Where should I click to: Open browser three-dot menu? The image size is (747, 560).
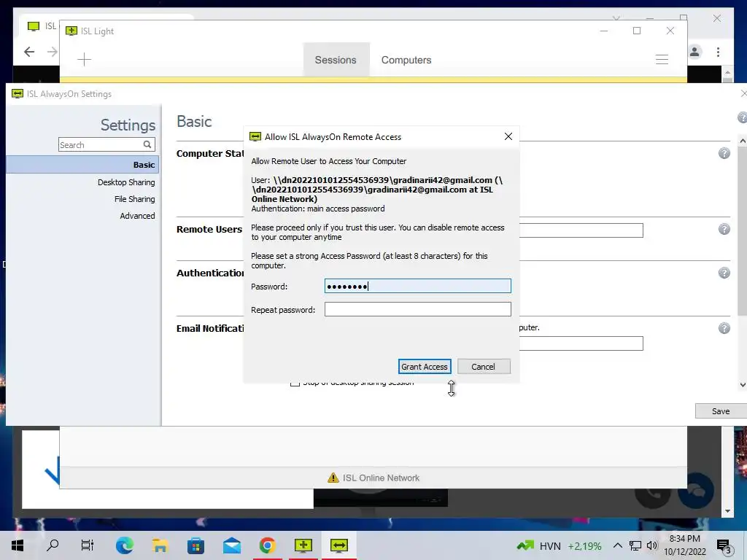click(x=718, y=52)
